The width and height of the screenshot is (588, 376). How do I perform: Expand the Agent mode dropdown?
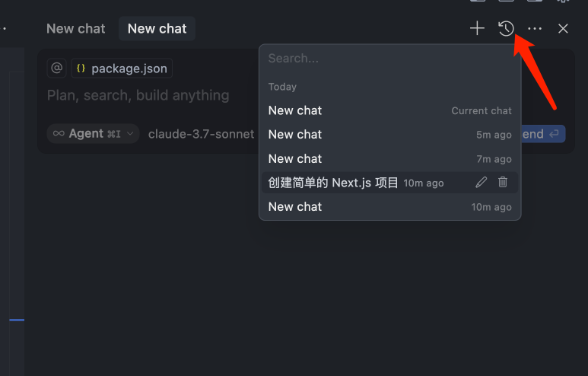click(94, 134)
